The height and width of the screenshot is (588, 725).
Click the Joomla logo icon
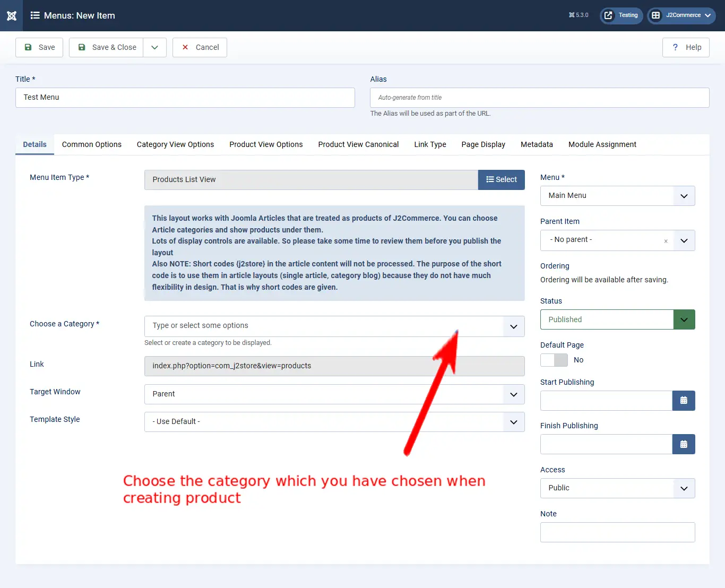pos(11,15)
